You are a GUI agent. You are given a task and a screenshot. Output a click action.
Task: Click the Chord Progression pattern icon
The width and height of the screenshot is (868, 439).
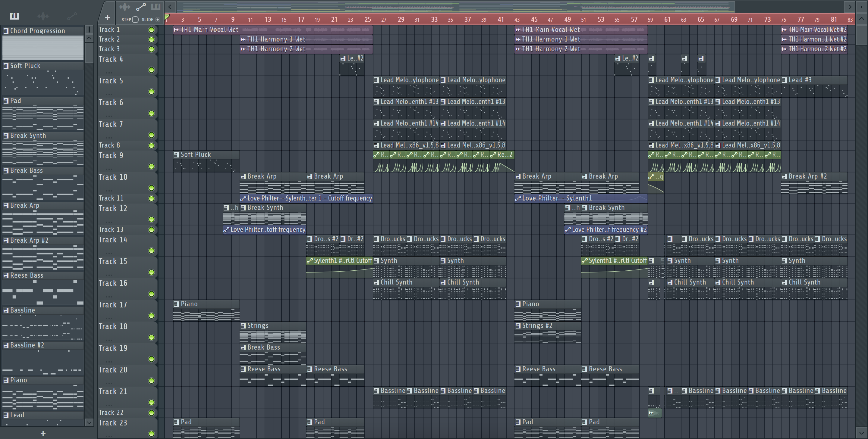pyautogui.click(x=6, y=31)
